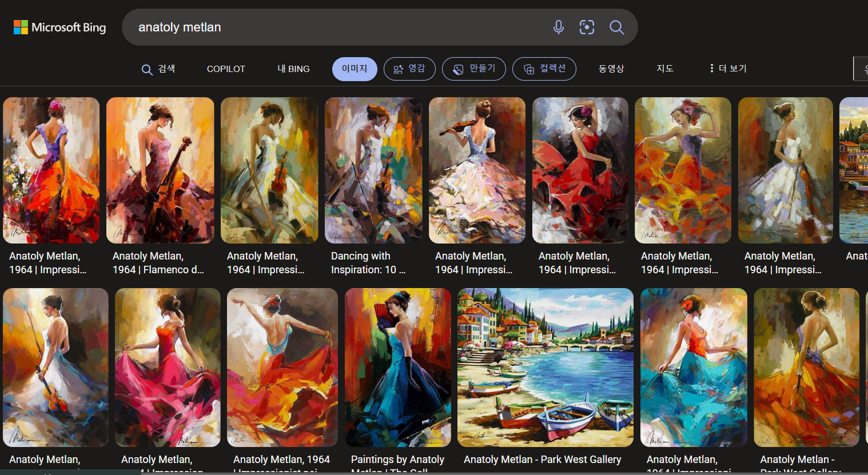Click Anatoly Metlan - Park West Gallery caption
Viewport: 868px width, 475px height.
542,460
